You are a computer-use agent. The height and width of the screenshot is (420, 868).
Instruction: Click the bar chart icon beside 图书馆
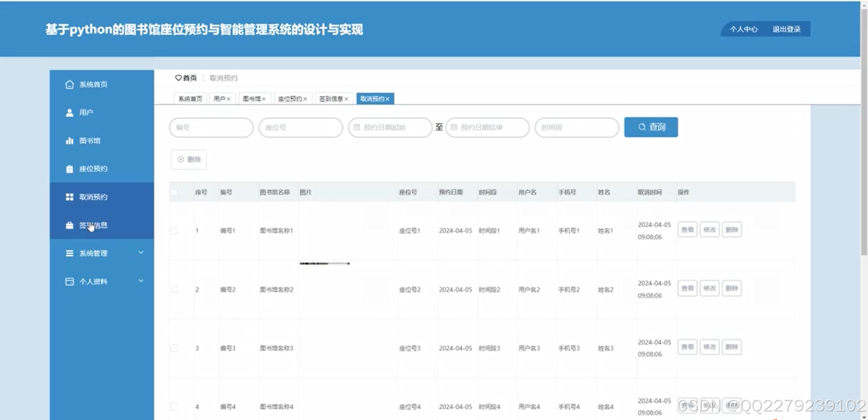tap(69, 141)
